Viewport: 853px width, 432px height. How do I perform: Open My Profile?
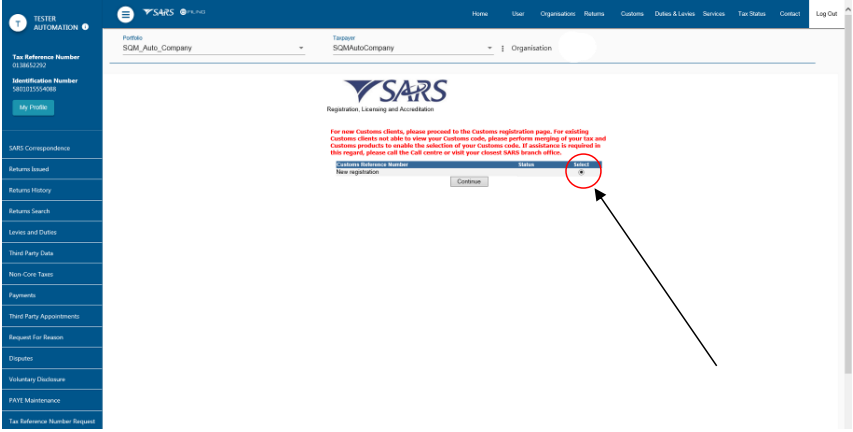[33, 107]
